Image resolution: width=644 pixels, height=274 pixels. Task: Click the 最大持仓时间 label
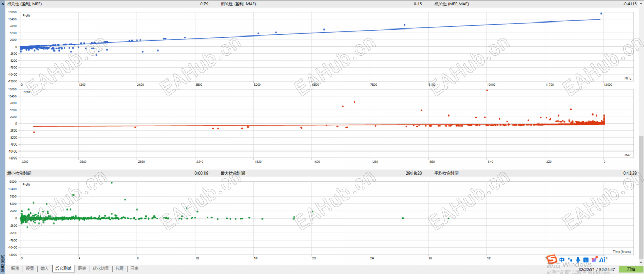click(x=233, y=174)
